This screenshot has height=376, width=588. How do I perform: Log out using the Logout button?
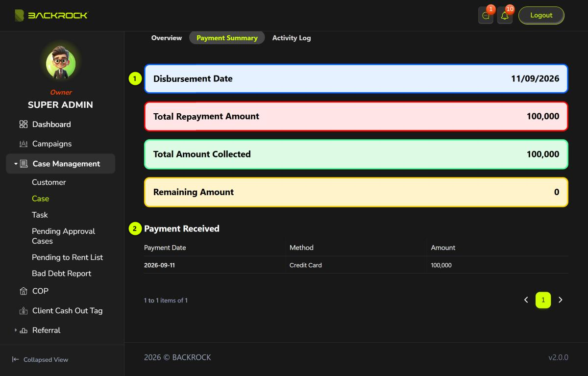[541, 15]
